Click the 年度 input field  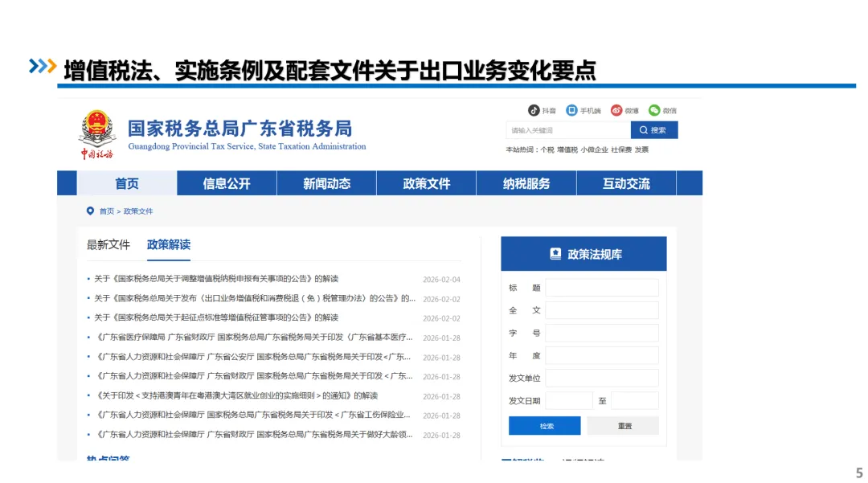coord(602,355)
